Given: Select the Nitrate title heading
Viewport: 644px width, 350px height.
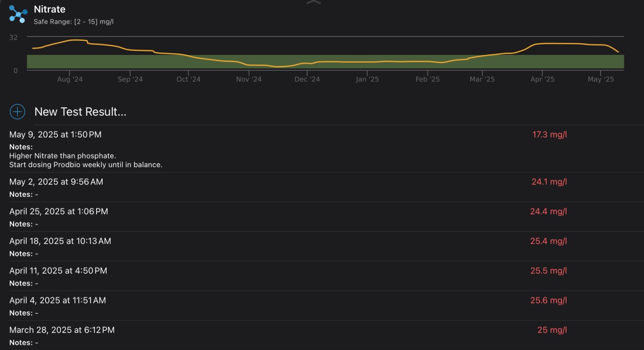Looking at the screenshot, I should coord(49,9).
